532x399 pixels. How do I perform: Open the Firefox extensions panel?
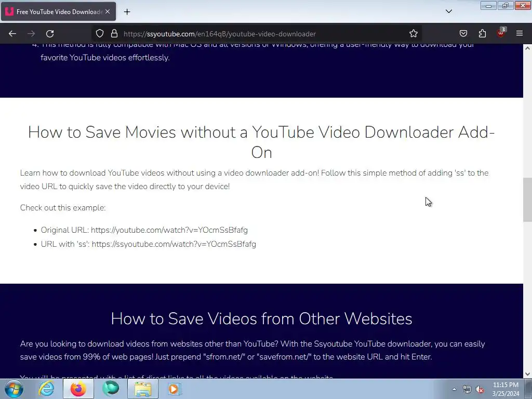pyautogui.click(x=482, y=34)
